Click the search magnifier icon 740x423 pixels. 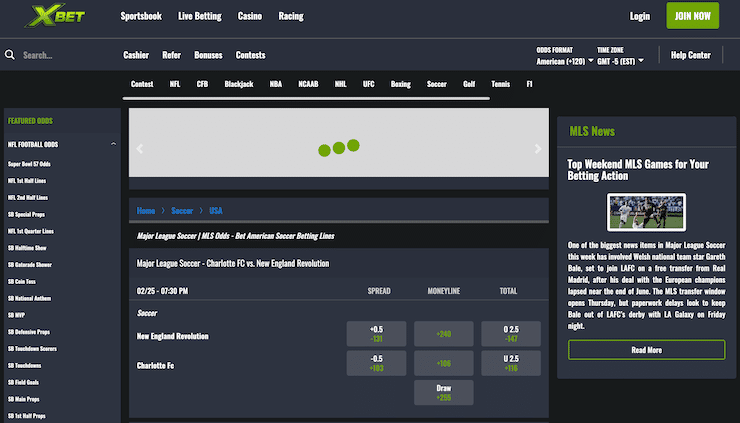9,55
